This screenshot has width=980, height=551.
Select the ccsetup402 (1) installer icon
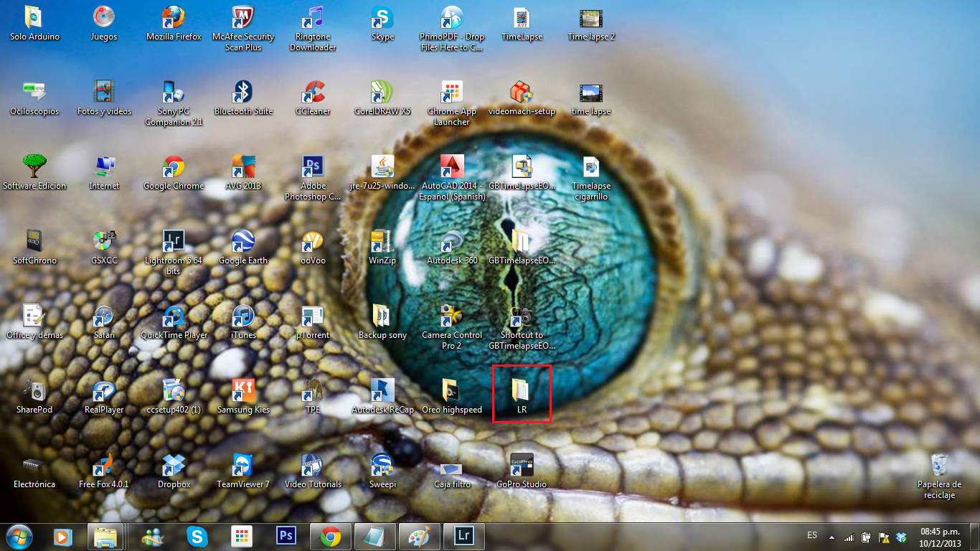174,397
